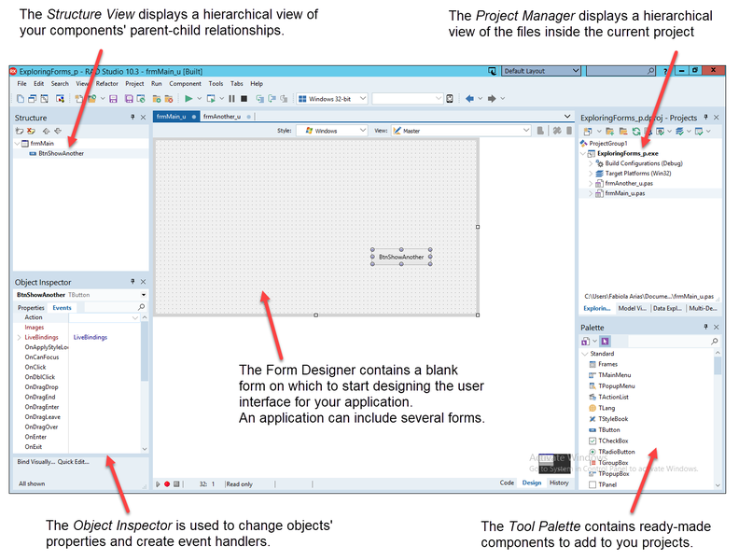Click the Save All toolbar icon
This screenshot has height=560, width=739.
129,99
